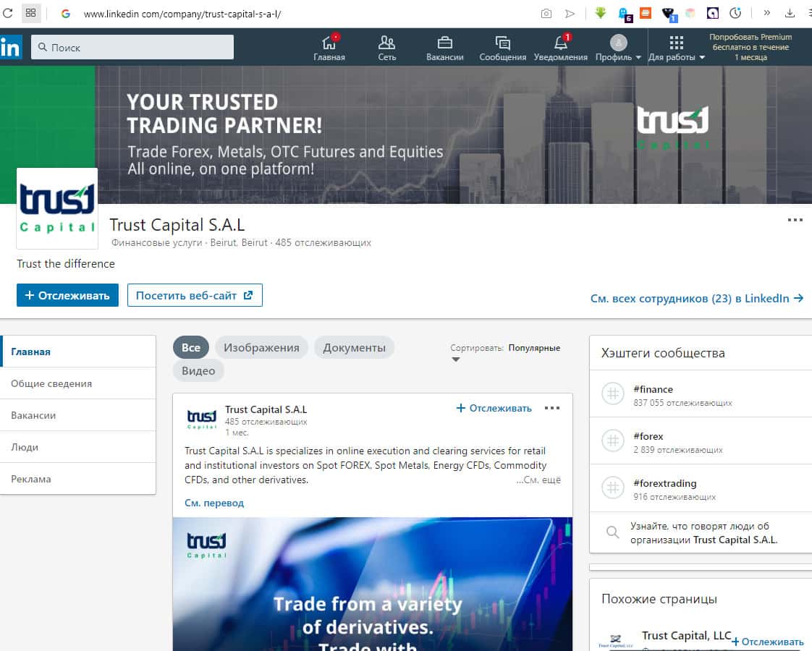Open the three-dot menu on the company header
812x651 pixels.
[795, 220]
